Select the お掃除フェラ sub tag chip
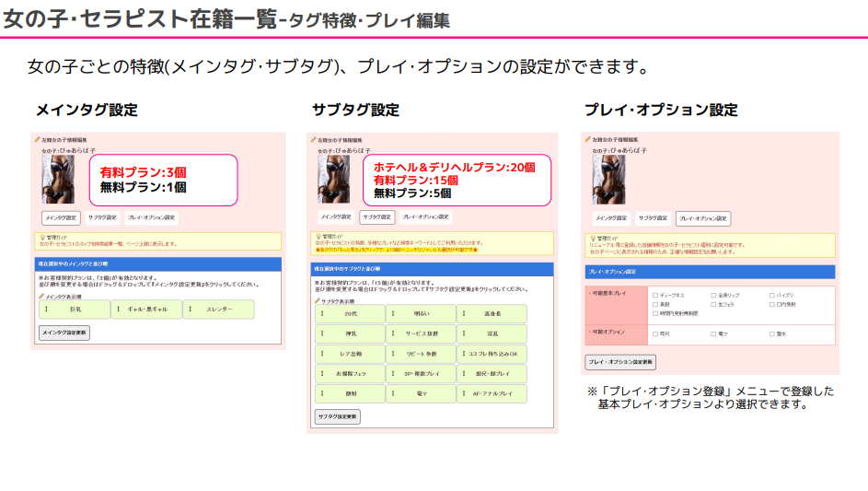This screenshot has height=491, width=868. pyautogui.click(x=350, y=373)
